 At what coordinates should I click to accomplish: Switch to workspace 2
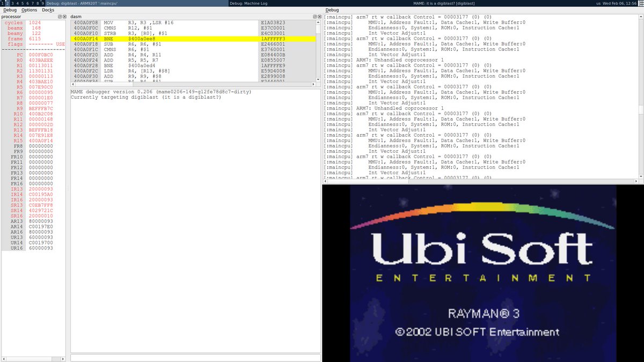pyautogui.click(x=7, y=3)
